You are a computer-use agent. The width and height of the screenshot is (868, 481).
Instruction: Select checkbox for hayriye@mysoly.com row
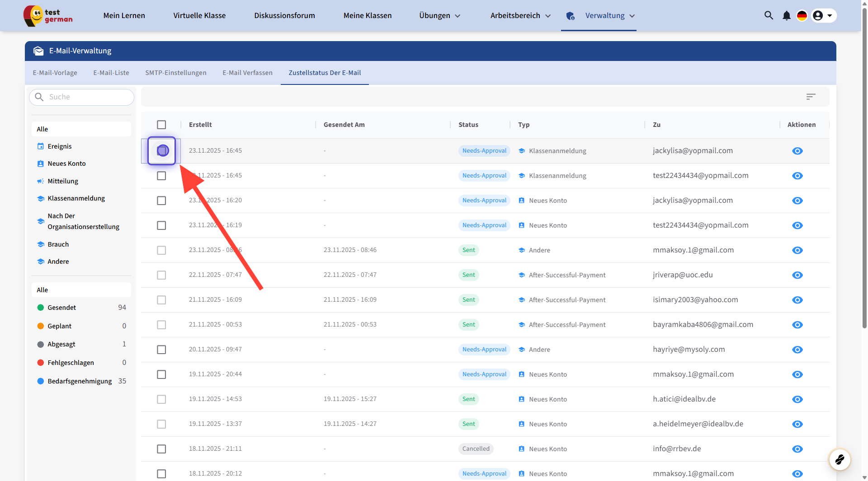coord(161,350)
